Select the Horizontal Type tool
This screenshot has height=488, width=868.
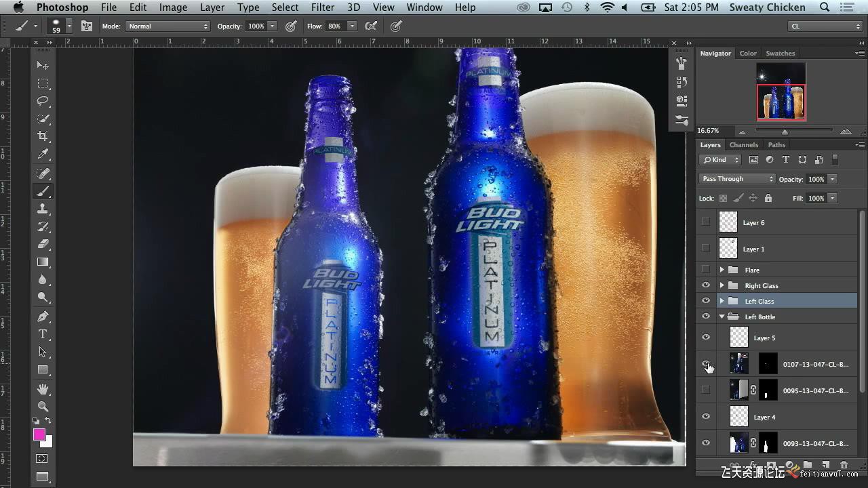click(x=43, y=334)
